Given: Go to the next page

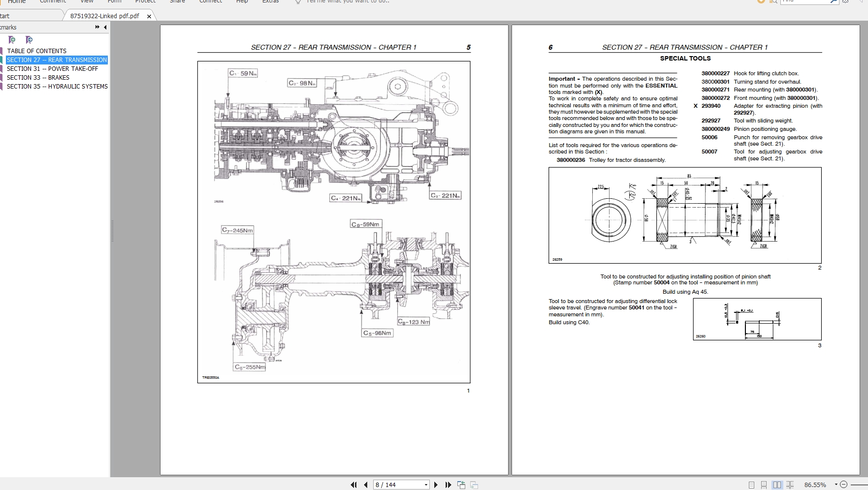Looking at the screenshot, I should point(436,485).
